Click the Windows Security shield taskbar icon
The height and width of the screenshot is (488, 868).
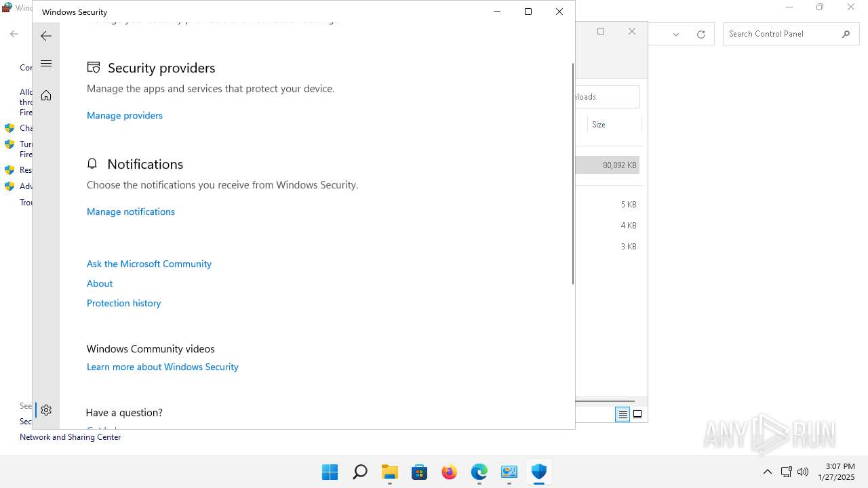(x=539, y=472)
